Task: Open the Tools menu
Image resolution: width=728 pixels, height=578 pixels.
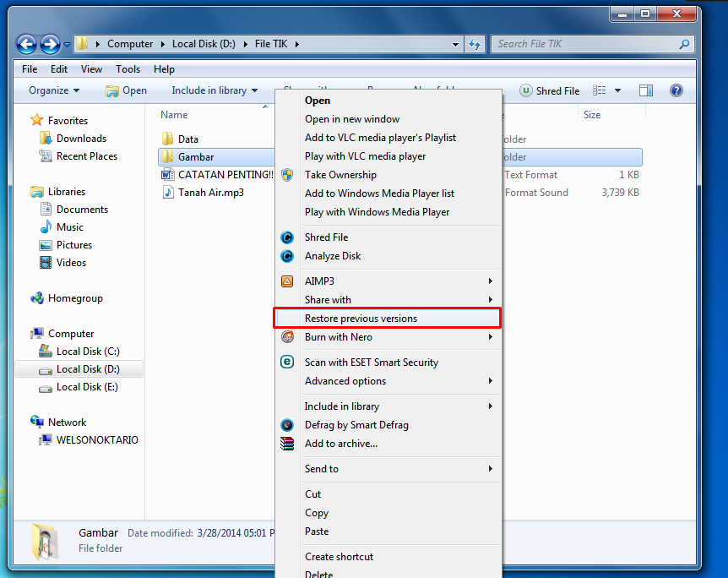Action: [x=128, y=69]
